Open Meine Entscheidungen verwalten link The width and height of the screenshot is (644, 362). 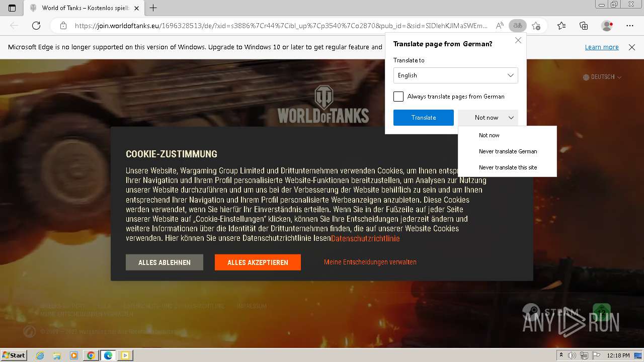click(x=370, y=262)
